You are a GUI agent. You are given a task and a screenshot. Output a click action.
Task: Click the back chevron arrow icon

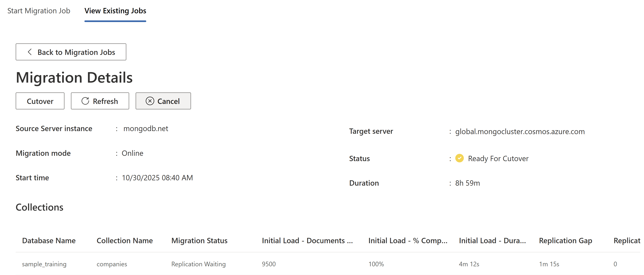(29, 52)
